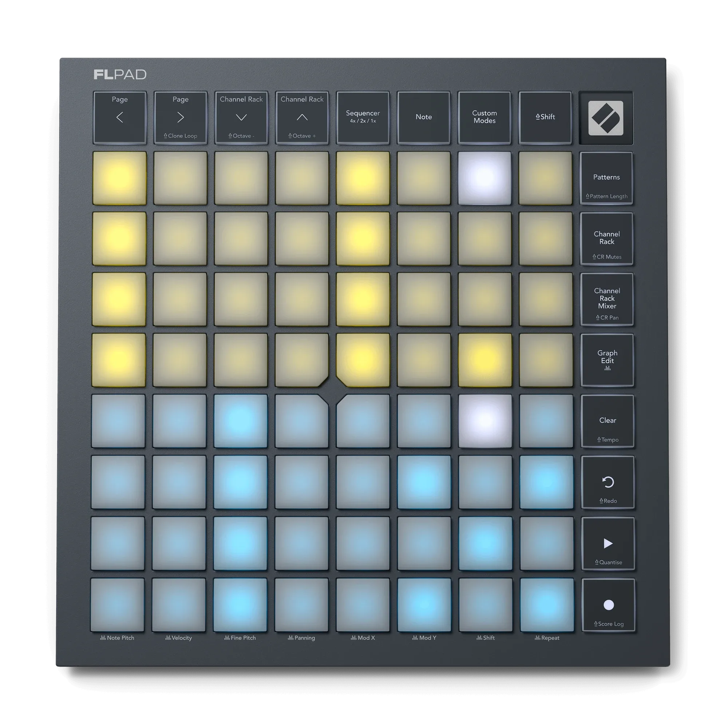
Task: Tap the Channel Rack down arrow button
Action: 241,118
